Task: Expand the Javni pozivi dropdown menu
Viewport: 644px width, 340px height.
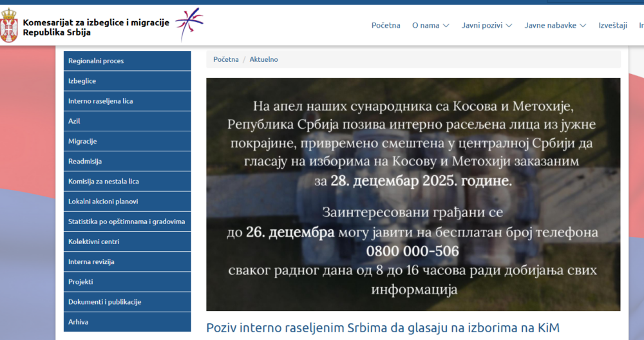Action: point(486,26)
